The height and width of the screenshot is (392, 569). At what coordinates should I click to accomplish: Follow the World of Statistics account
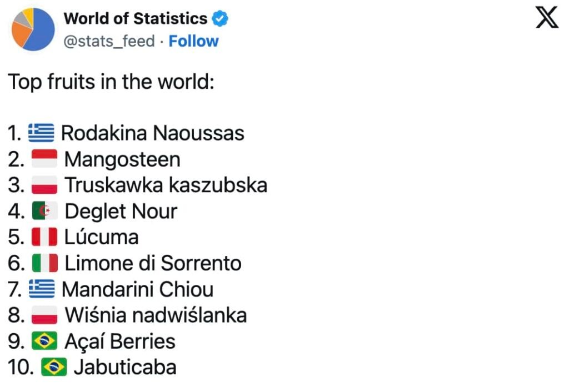pos(193,41)
